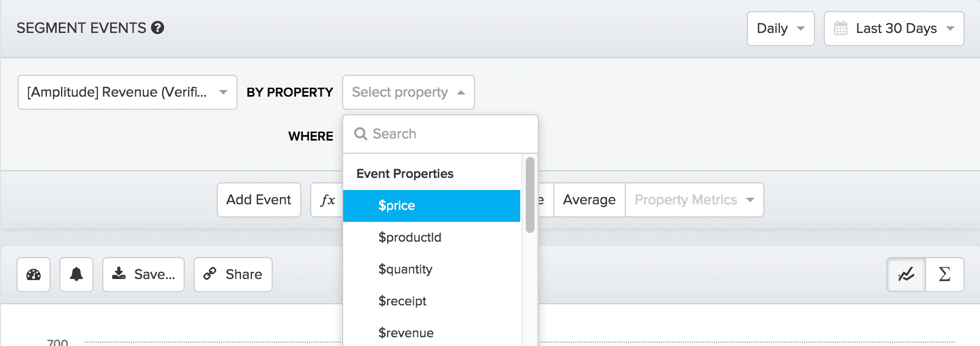The image size is (980, 346).
Task: Click the Add Event button
Action: [x=258, y=200]
